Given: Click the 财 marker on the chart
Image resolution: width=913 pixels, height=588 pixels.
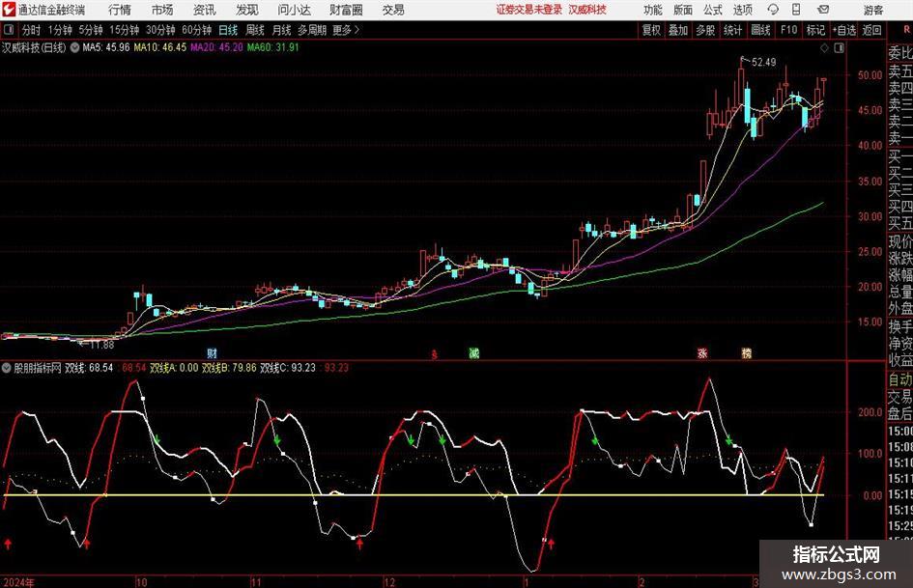Looking at the screenshot, I should 212,352.
